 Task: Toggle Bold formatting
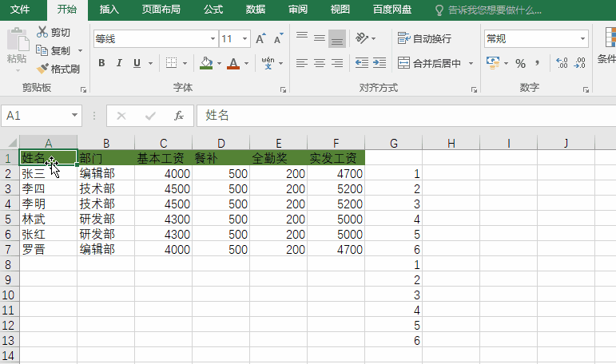click(101, 63)
